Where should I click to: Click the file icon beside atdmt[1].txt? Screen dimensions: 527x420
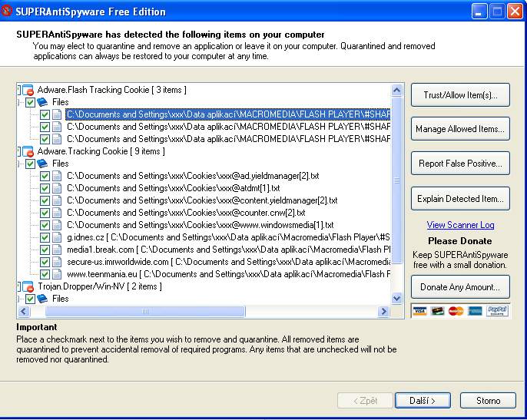point(57,188)
